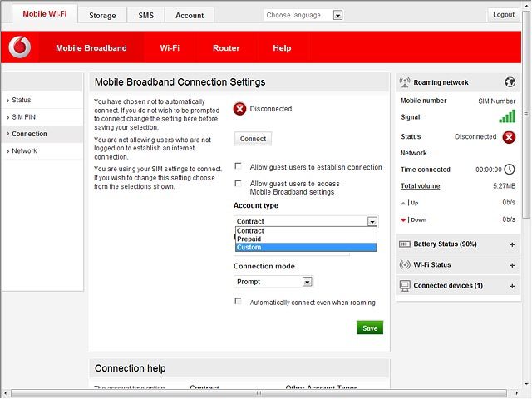Expand the Battery Status section
532x399 pixels.
pyautogui.click(x=512, y=244)
